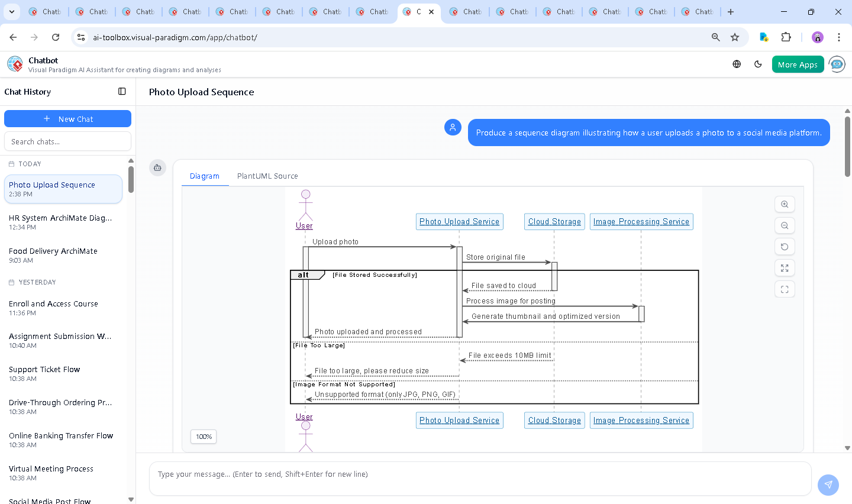The image size is (852, 504).
Task: Click the 100% zoom level indicator
Action: click(x=204, y=437)
